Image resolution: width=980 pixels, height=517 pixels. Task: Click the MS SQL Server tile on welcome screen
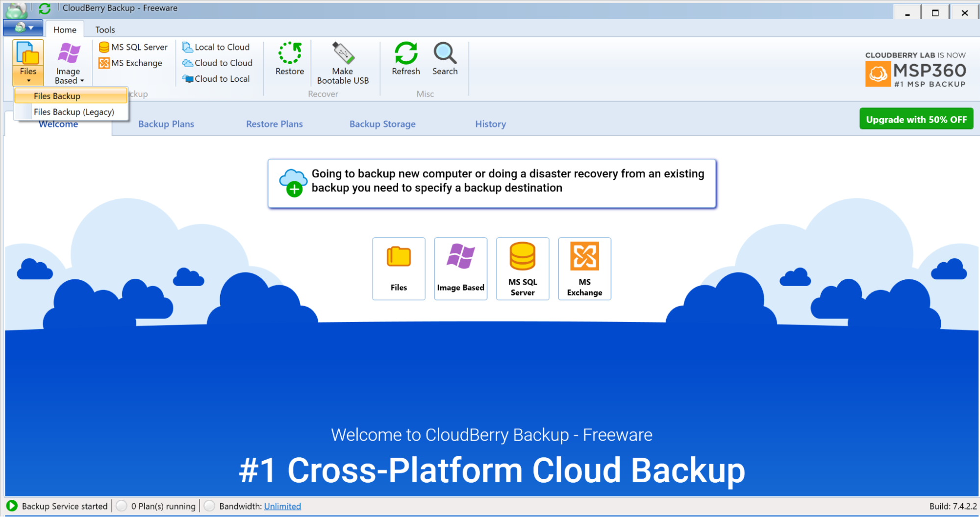pyautogui.click(x=522, y=269)
